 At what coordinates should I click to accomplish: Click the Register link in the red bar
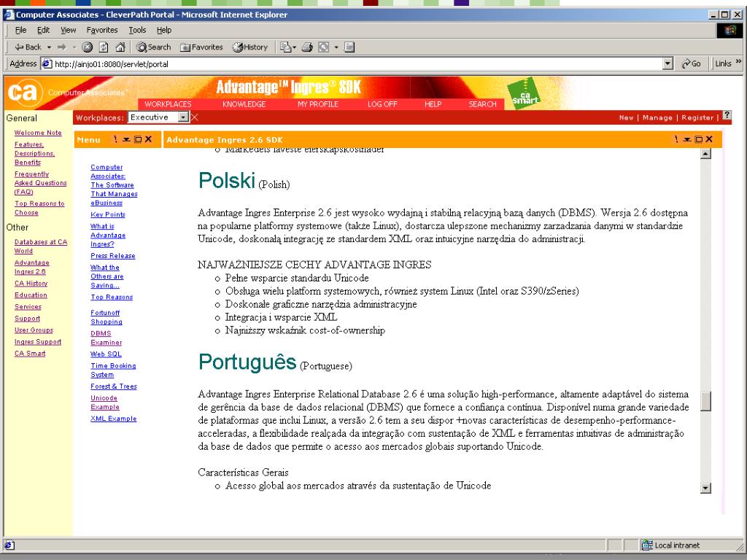(697, 117)
